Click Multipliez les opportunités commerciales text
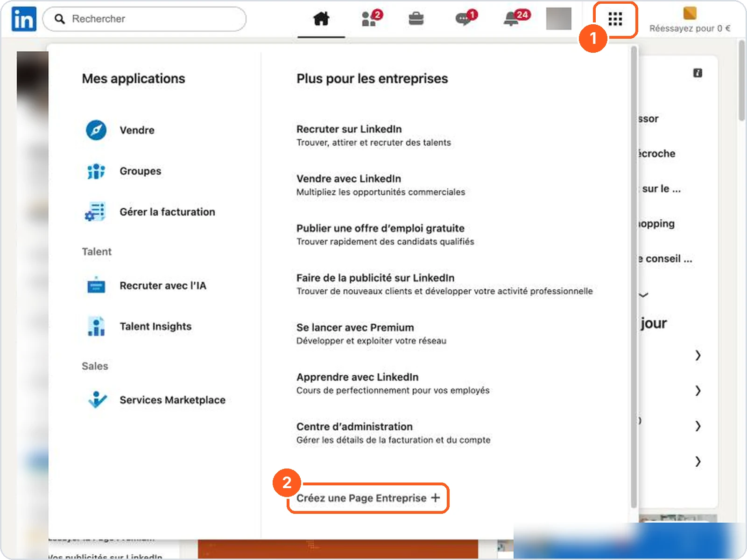 [x=381, y=192]
